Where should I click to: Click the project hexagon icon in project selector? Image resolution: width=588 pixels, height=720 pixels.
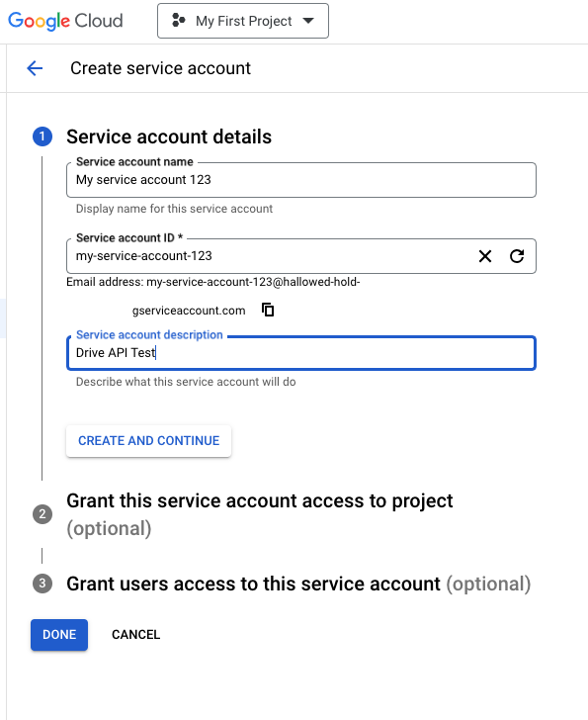coord(178,21)
